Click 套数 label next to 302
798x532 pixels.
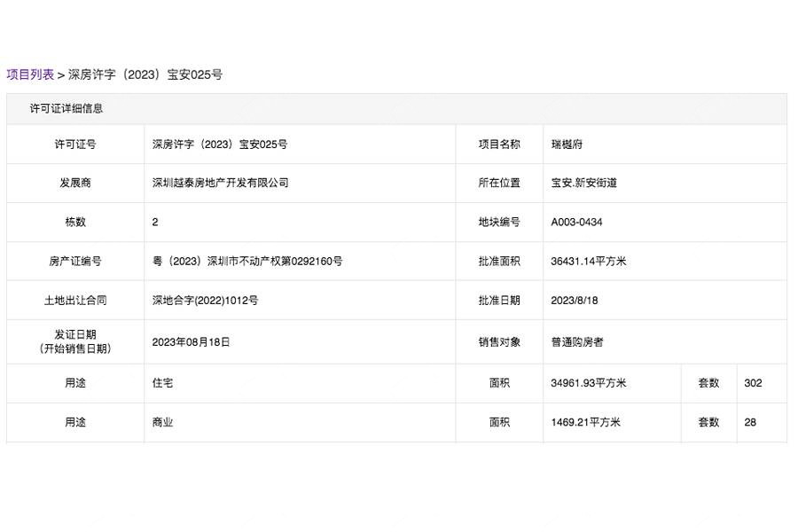[708, 383]
